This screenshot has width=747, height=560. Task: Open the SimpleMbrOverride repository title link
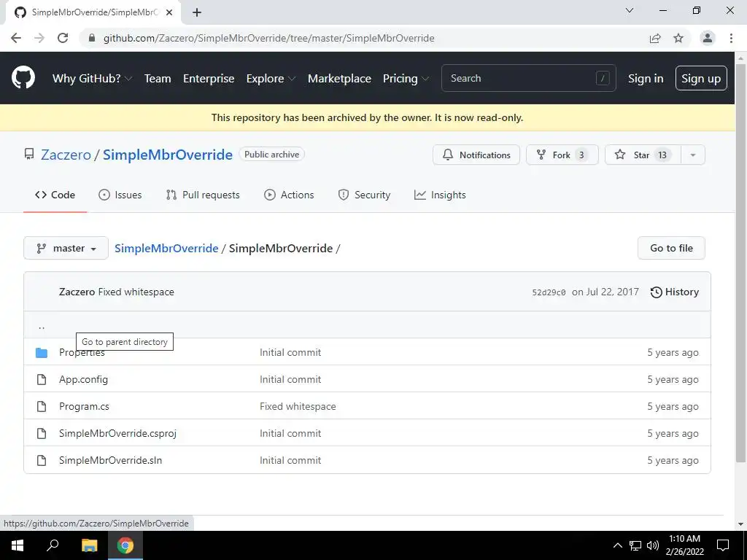click(168, 155)
